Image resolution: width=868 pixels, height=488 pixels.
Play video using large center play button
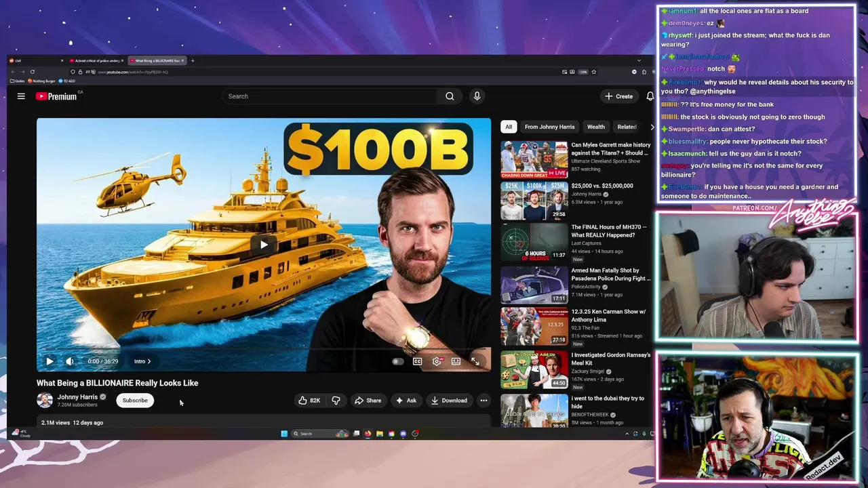pos(264,245)
